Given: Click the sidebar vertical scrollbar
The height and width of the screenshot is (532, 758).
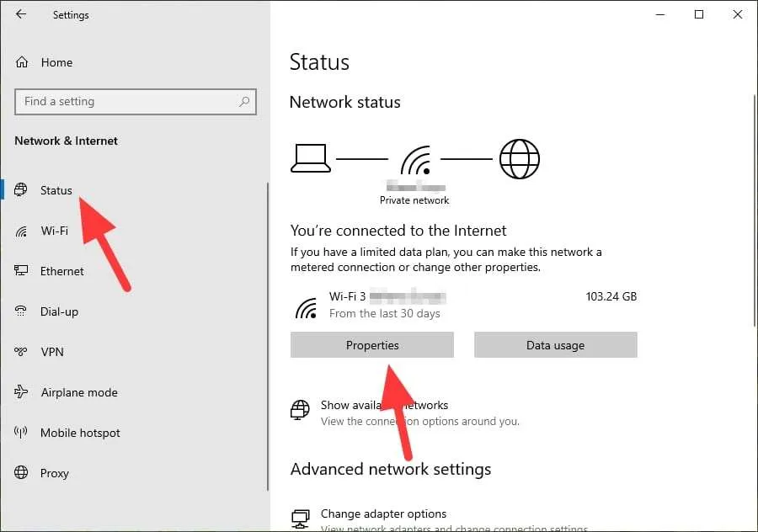Looking at the screenshot, I should (267, 337).
